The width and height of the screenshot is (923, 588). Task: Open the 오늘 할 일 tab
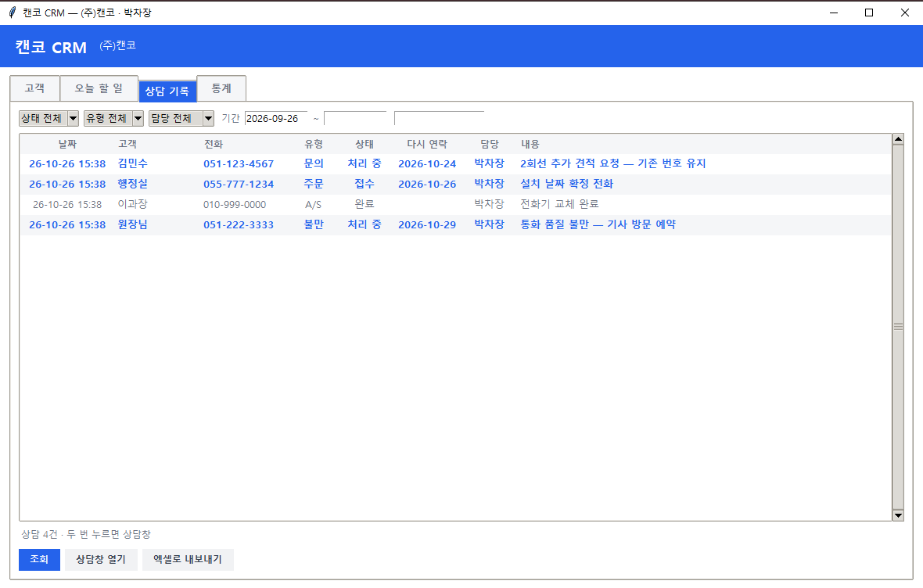[x=99, y=88]
